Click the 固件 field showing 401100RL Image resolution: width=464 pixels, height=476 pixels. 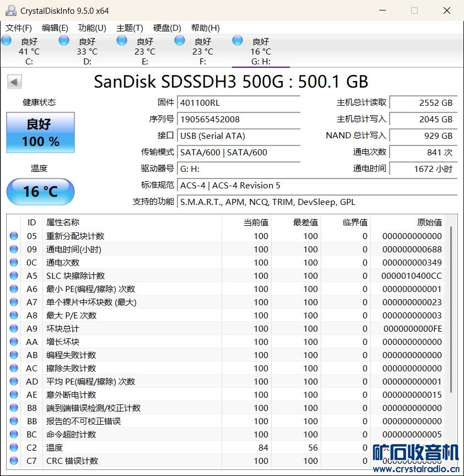coord(239,102)
